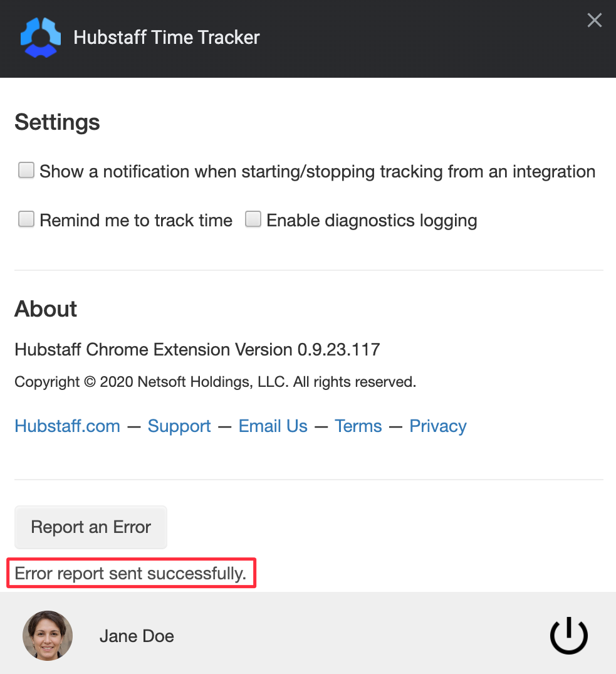Click the 'Enable diagnostics logging' label
Screen dimensions: 616x674
tap(372, 221)
